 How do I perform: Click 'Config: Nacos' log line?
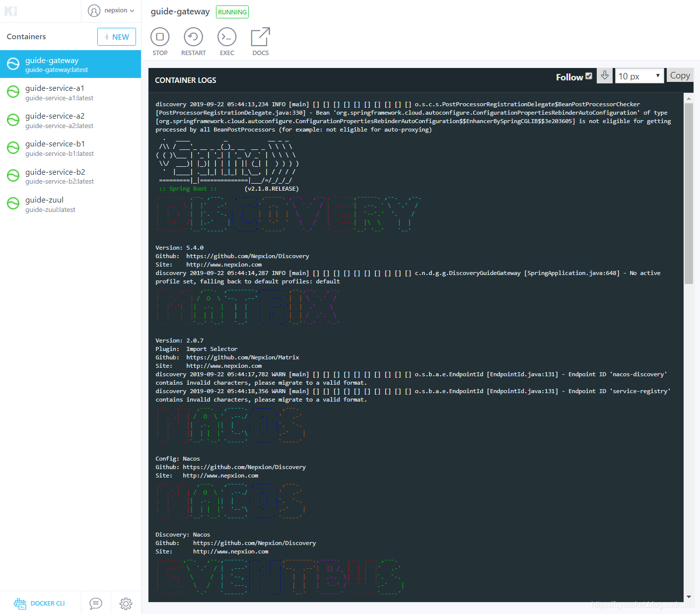tap(178, 459)
